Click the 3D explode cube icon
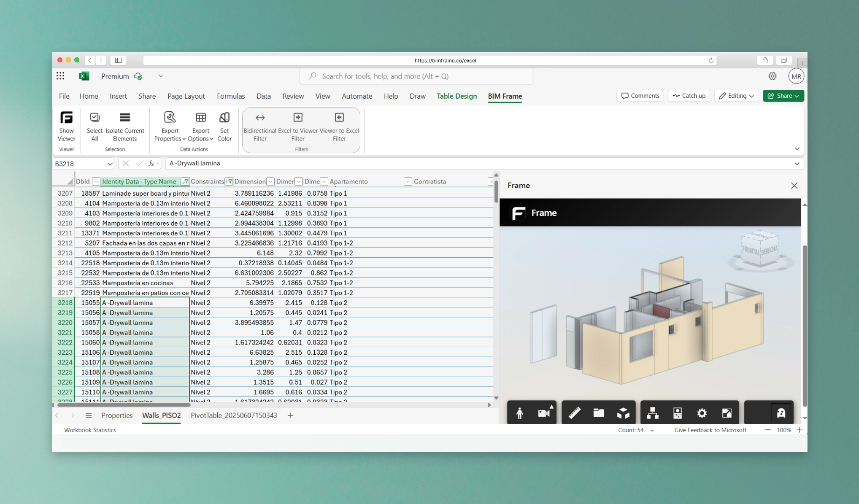 pos(624,412)
